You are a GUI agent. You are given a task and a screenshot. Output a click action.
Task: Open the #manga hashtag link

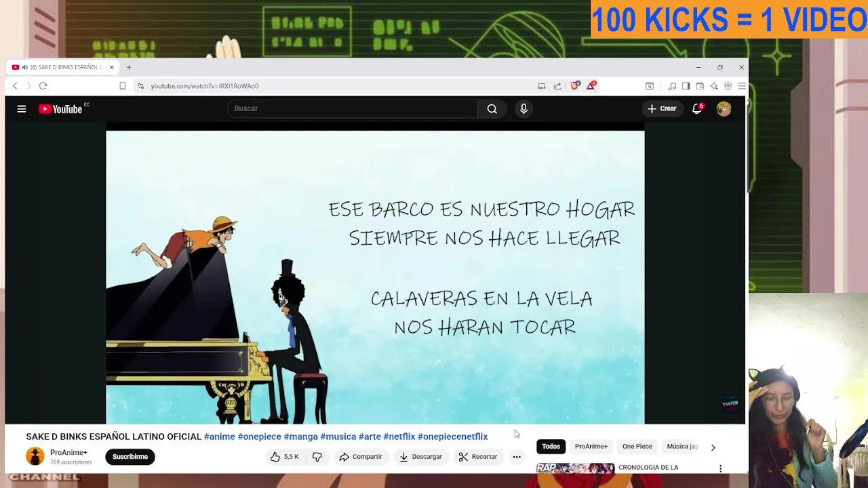(301, 436)
